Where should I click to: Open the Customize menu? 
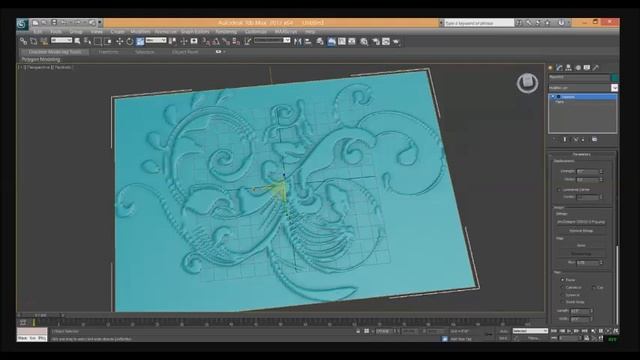pyautogui.click(x=256, y=31)
